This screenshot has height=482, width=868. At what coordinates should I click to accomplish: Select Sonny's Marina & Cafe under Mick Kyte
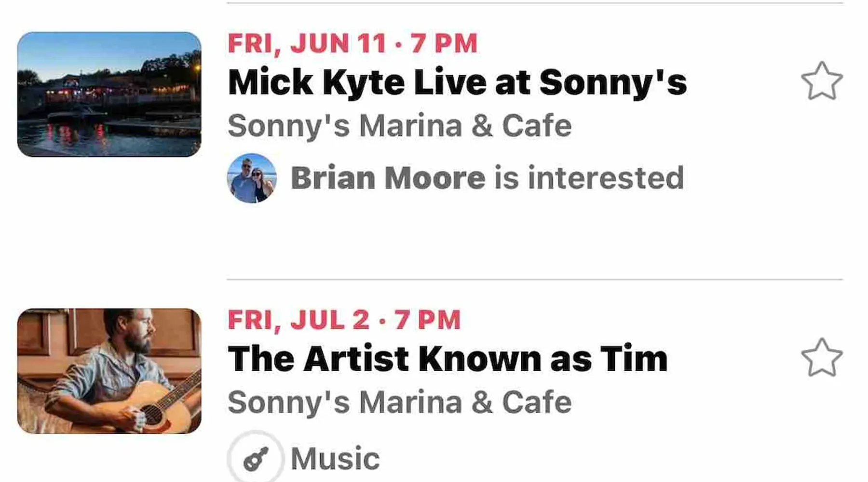(x=399, y=126)
